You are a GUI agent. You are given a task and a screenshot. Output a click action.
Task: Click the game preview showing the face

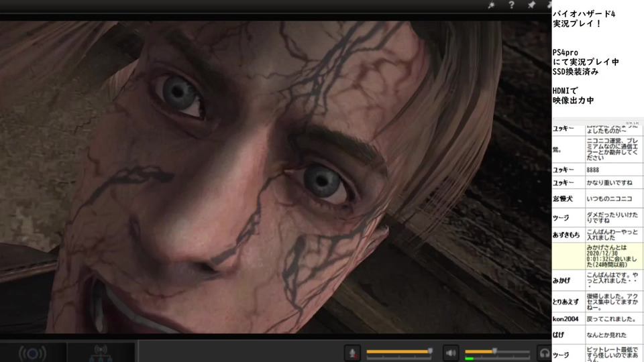pyautogui.click(x=275, y=177)
